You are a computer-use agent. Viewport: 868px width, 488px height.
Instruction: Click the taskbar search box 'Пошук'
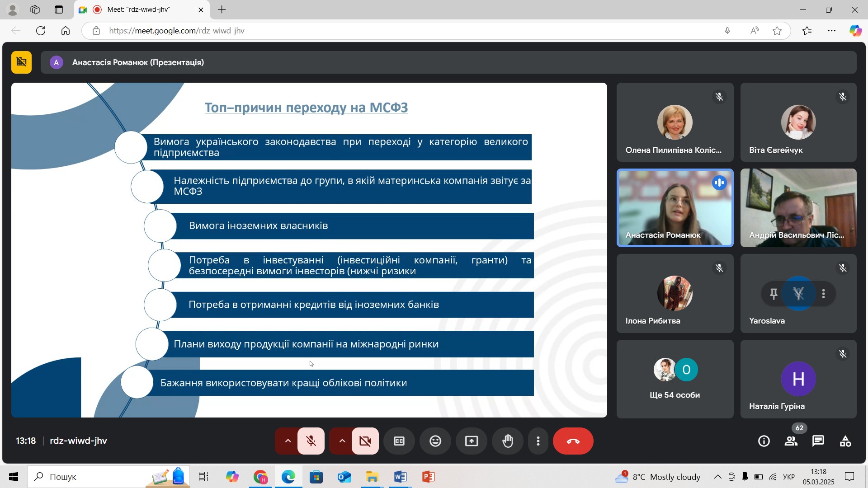(108, 477)
